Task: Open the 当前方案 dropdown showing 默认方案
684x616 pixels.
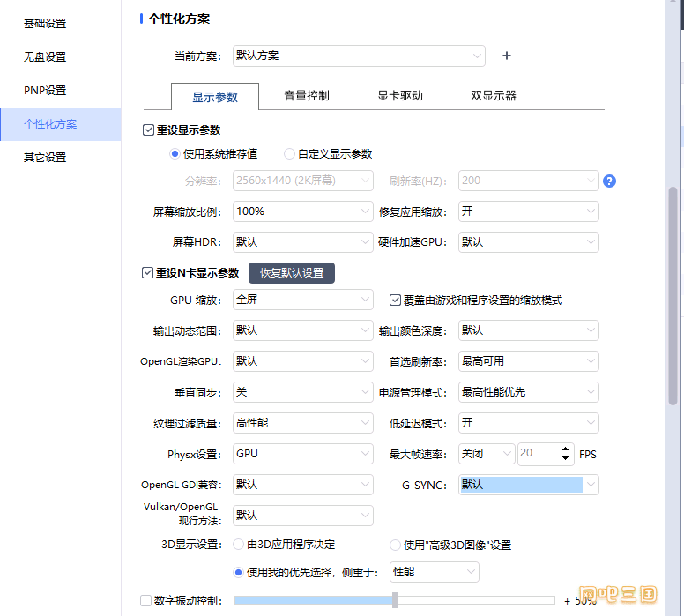Action: click(359, 56)
